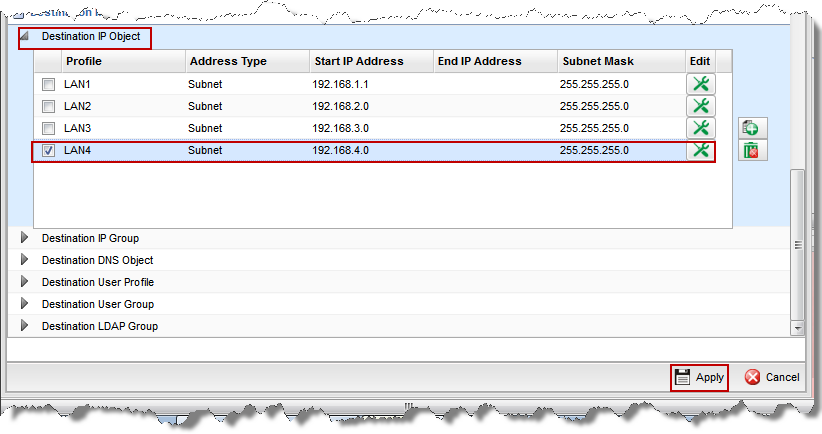This screenshot has width=822, height=434.
Task: Click the Apply button
Action: (699, 377)
